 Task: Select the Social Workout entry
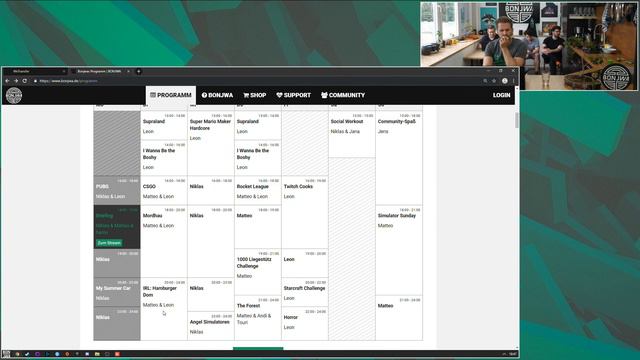(352, 134)
